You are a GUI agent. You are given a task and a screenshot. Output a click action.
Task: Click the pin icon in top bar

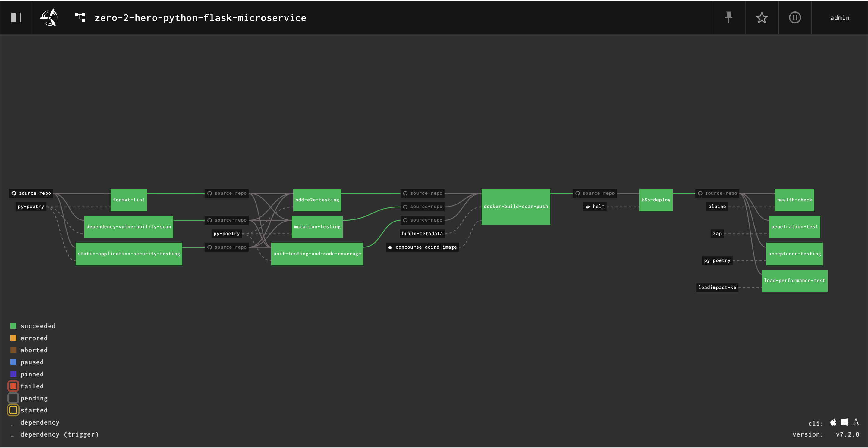click(x=728, y=17)
